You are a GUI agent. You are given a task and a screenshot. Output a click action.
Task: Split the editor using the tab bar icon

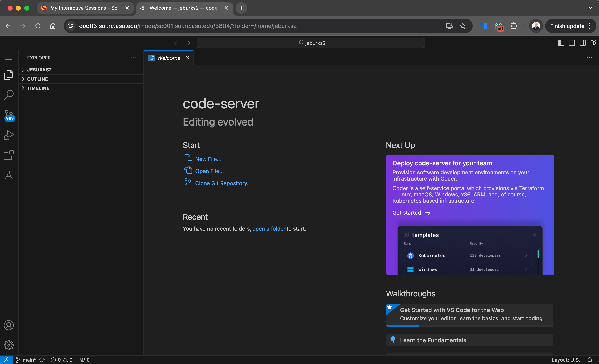coord(578,58)
